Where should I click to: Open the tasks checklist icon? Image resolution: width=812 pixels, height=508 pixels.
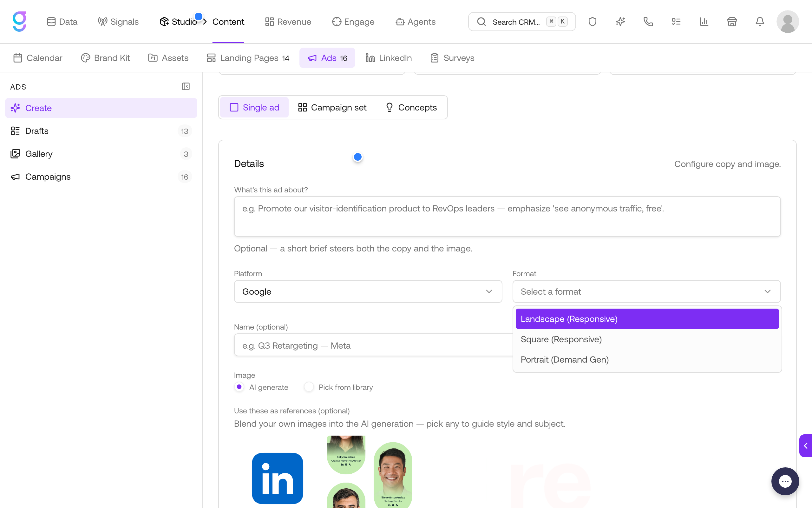(676, 22)
